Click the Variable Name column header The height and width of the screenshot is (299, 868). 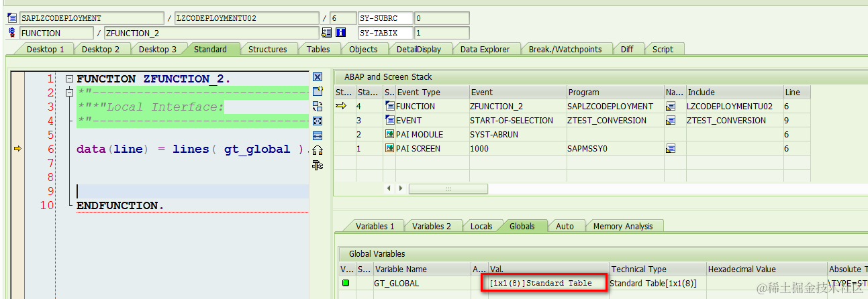tap(422, 269)
